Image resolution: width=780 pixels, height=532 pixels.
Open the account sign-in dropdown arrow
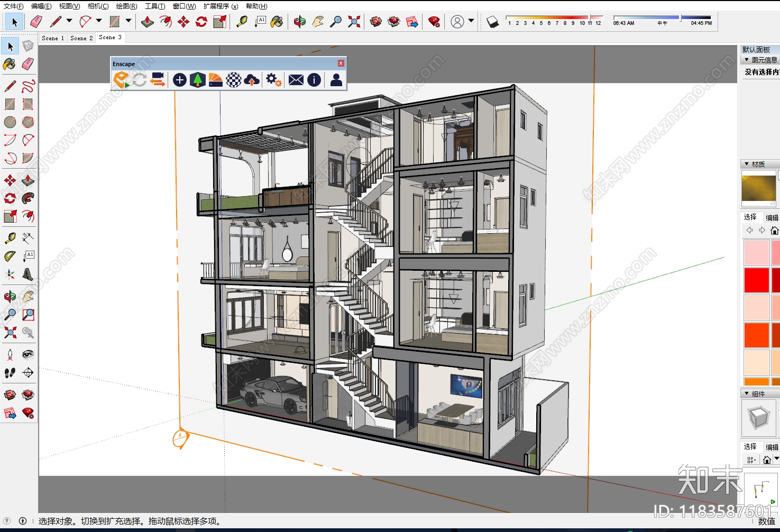tap(471, 21)
